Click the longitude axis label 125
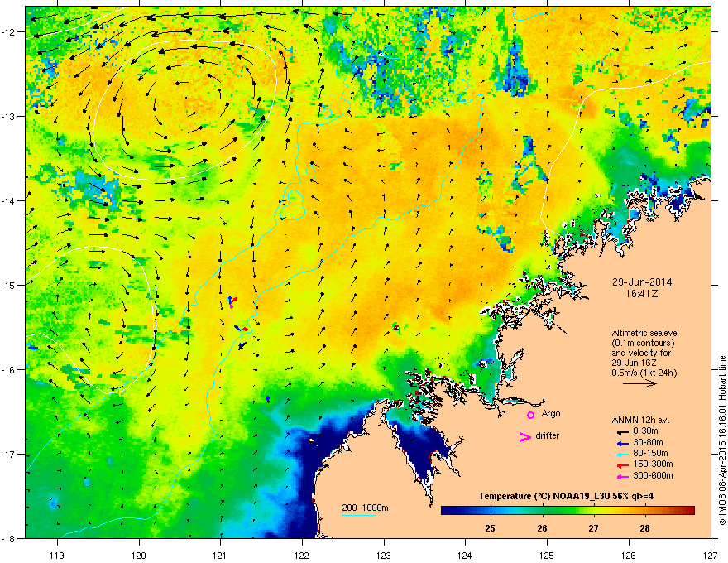Image resolution: width=728 pixels, height=563 pixels. [547, 555]
